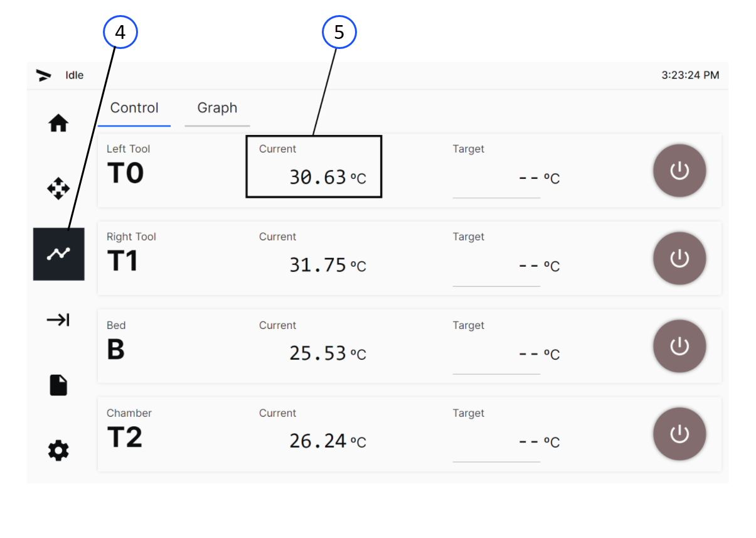Open the Files document icon
Screen dimensions: 756x538
click(x=58, y=385)
